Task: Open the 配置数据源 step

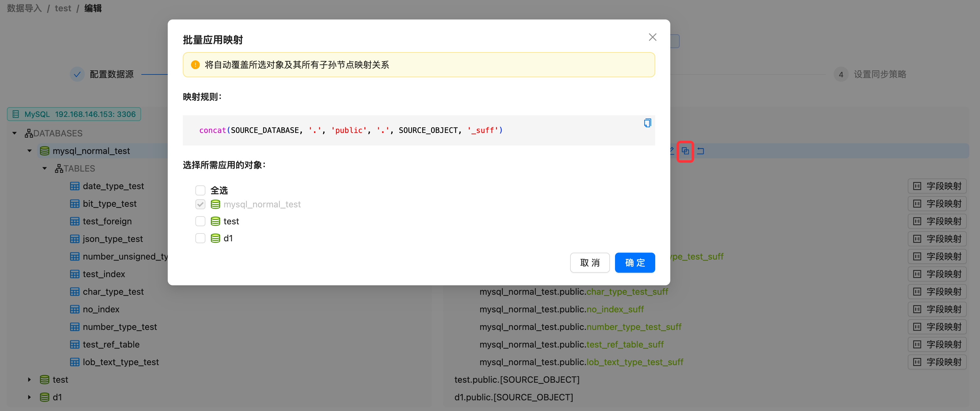Action: (x=102, y=74)
